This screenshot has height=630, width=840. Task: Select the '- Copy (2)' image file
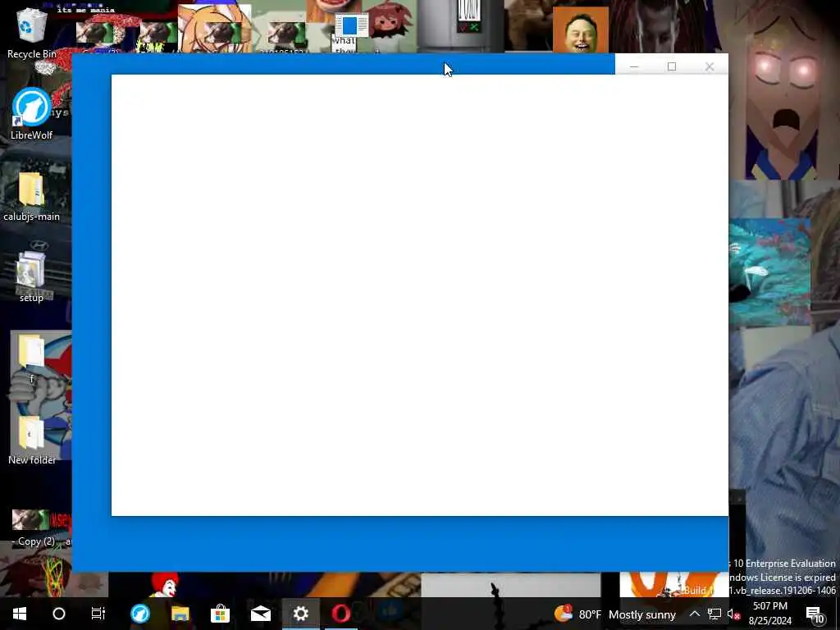(x=33, y=527)
